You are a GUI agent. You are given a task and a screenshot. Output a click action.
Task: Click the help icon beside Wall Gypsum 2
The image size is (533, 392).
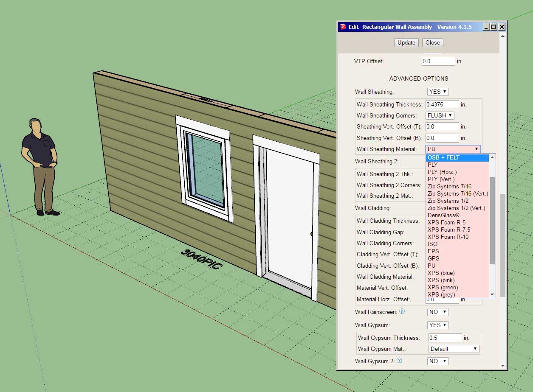pos(399,361)
